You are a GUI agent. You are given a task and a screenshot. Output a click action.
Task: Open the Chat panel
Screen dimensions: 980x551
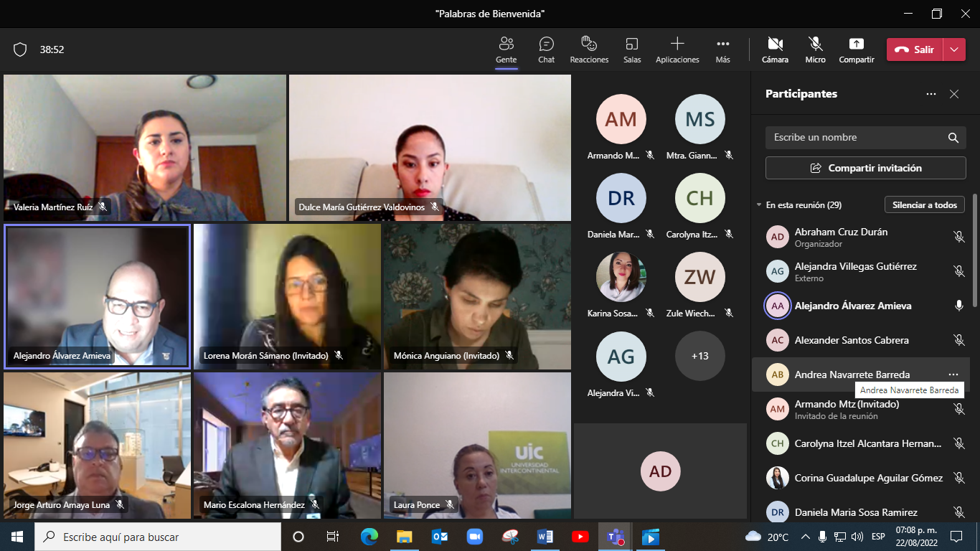(547, 50)
